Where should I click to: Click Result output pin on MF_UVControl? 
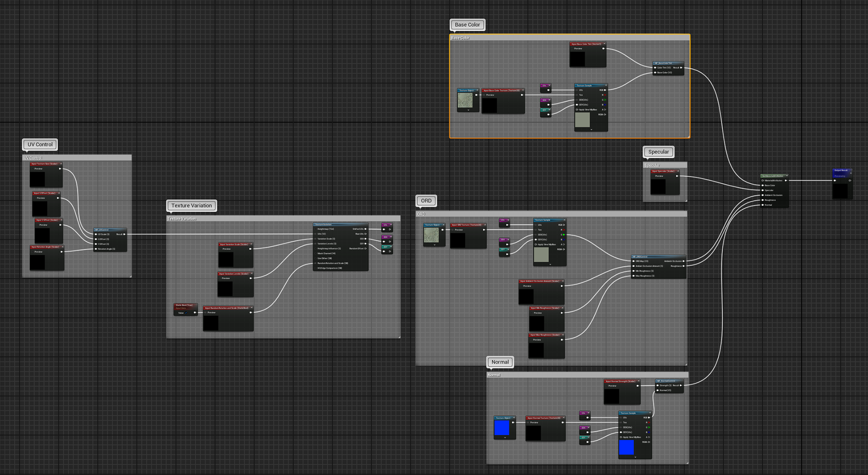125,234
